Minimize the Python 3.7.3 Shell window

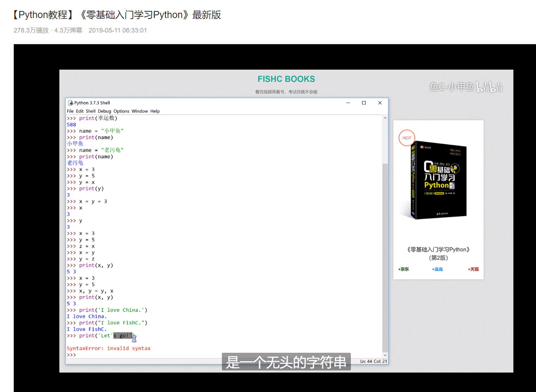point(348,103)
